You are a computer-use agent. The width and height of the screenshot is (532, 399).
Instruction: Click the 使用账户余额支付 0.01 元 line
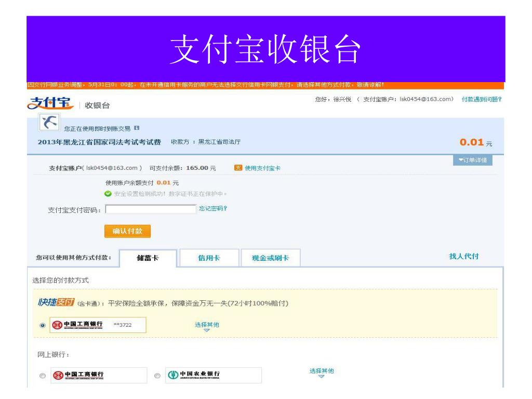click(x=142, y=182)
